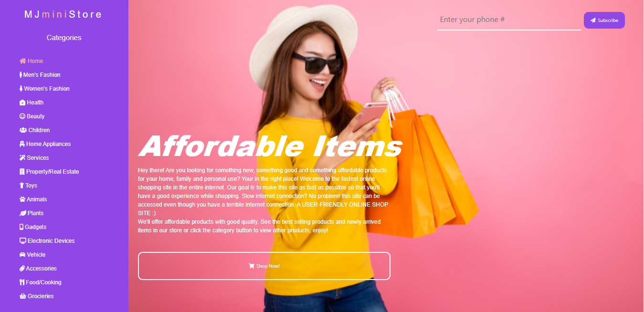Click the Beauty smiley face icon

click(22, 116)
